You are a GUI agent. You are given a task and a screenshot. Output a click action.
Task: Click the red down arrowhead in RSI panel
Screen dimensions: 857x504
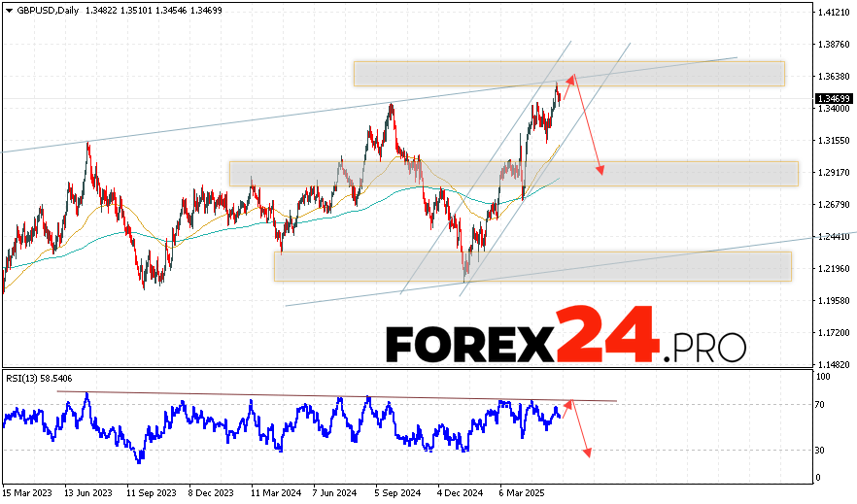point(586,451)
